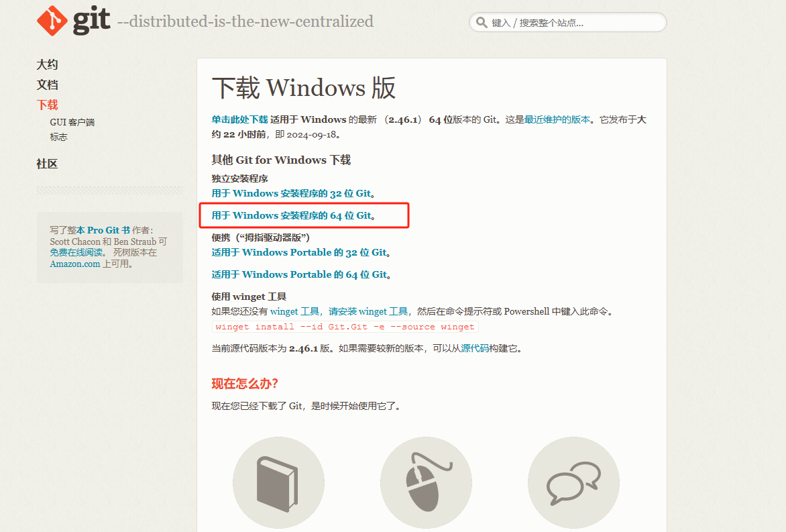
Task: Click the 其他 Git for Windows 下载 heading
Action: coord(281,160)
